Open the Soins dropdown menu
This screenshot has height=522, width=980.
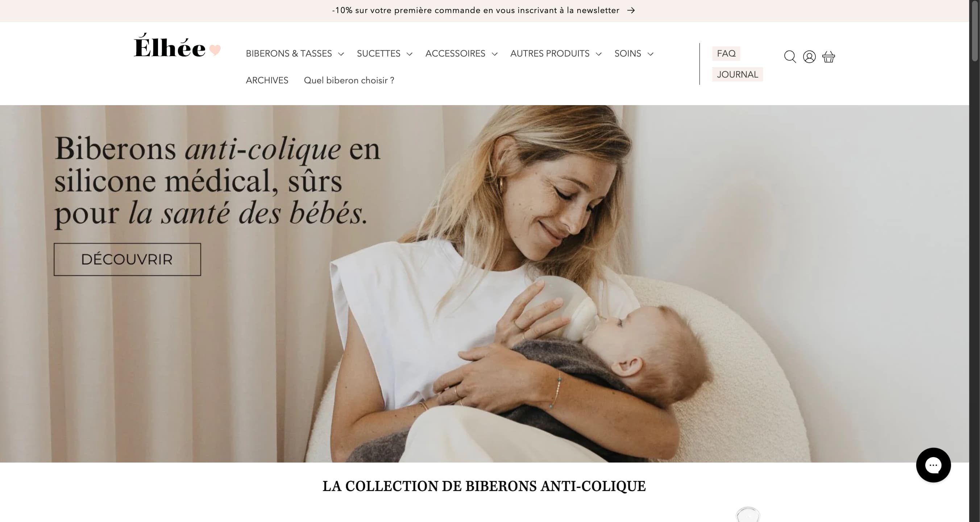click(x=634, y=54)
